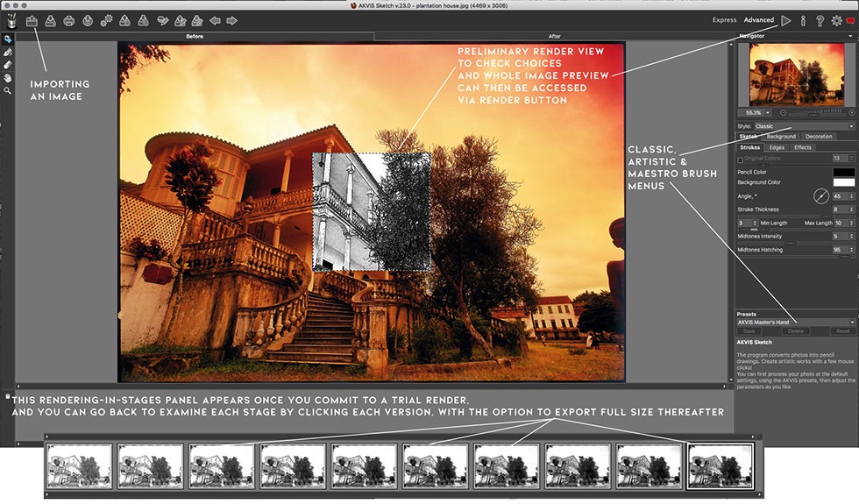Open program info with the 'i' icon
Image resolution: width=859 pixels, height=504 pixels.
[x=803, y=20]
